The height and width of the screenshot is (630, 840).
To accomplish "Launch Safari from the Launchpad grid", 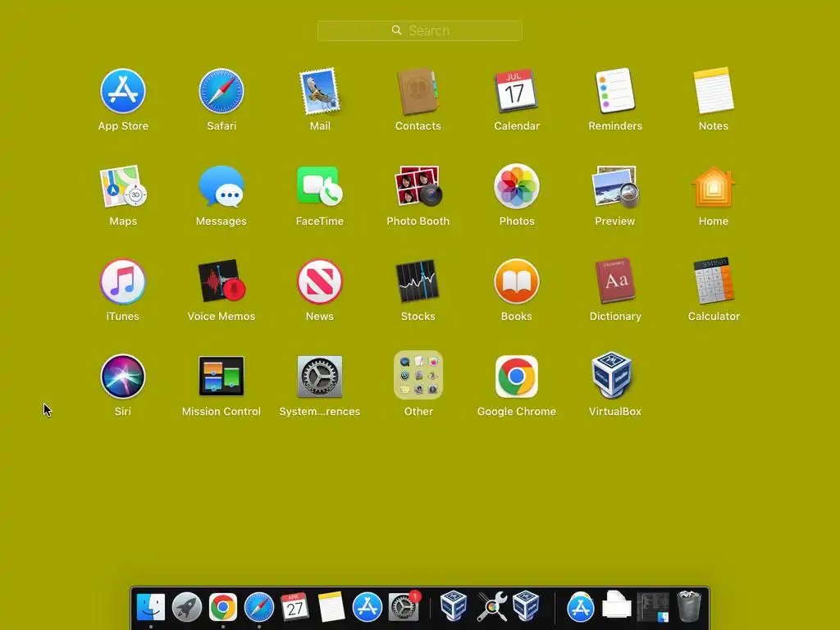I will (221, 91).
